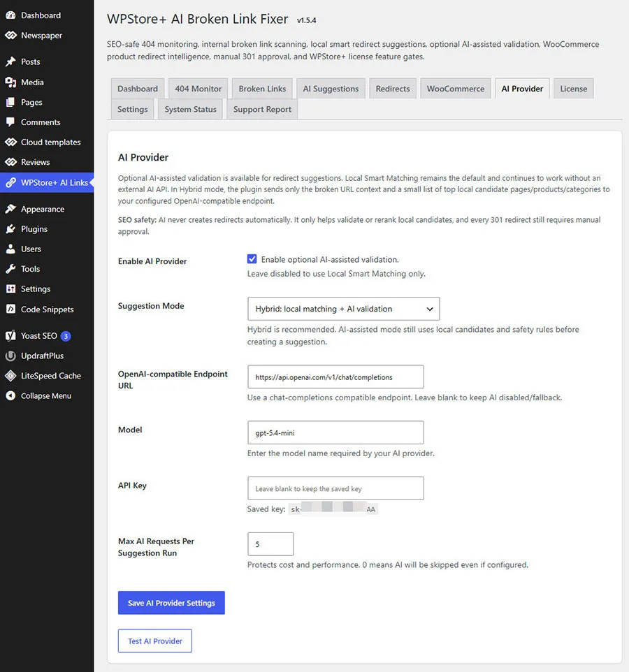
Task: Open the plugin Dashboard tab
Action: [138, 89]
